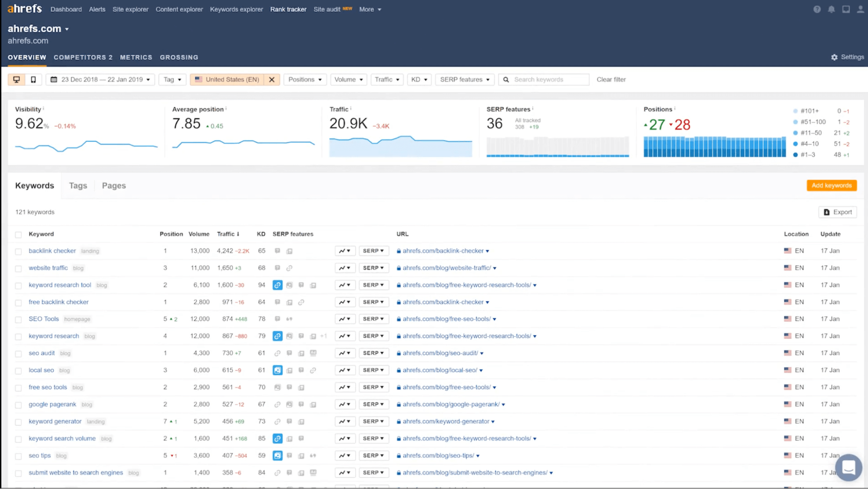Open the help question mark icon
868x489 pixels.
pyautogui.click(x=817, y=9)
